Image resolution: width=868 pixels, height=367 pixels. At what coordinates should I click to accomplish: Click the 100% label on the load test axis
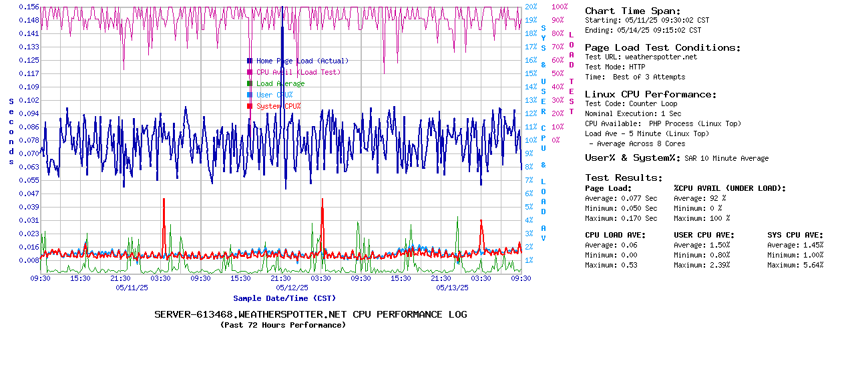560,7
